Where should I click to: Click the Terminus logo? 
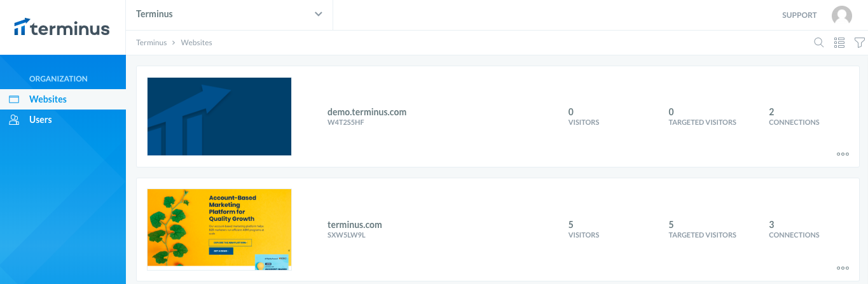click(62, 27)
